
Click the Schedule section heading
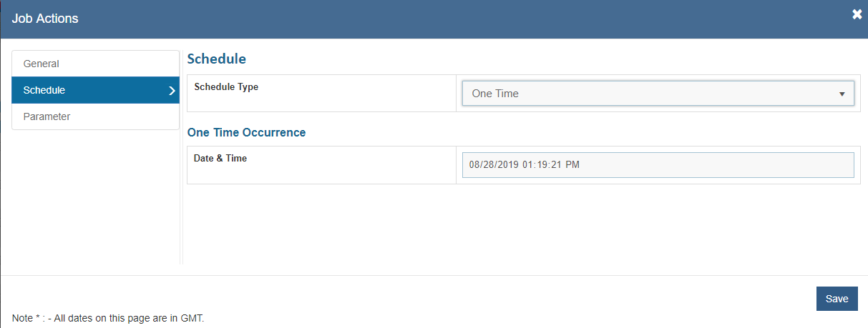coord(216,59)
